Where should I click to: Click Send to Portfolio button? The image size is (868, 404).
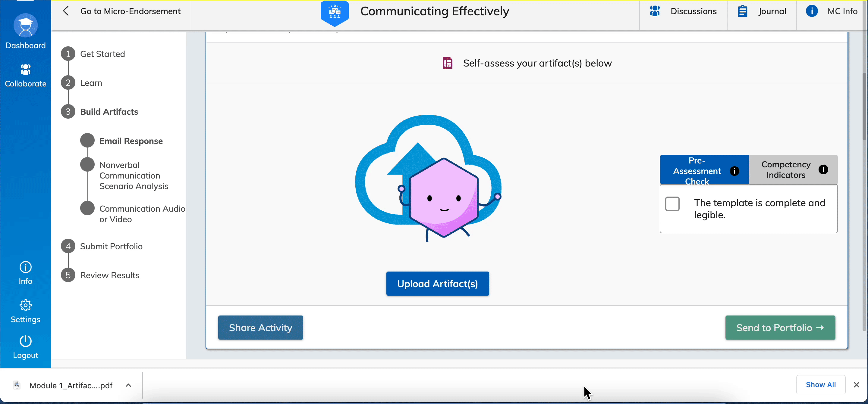click(780, 328)
